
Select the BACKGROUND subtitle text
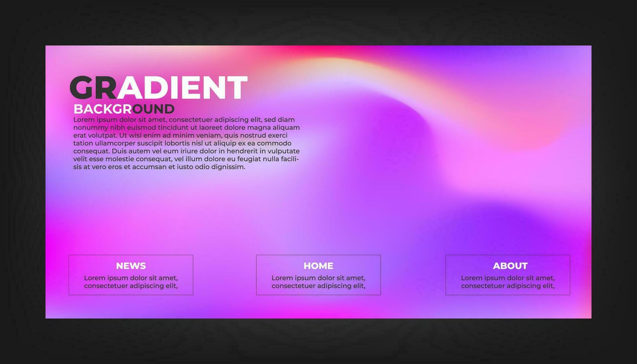coord(124,109)
